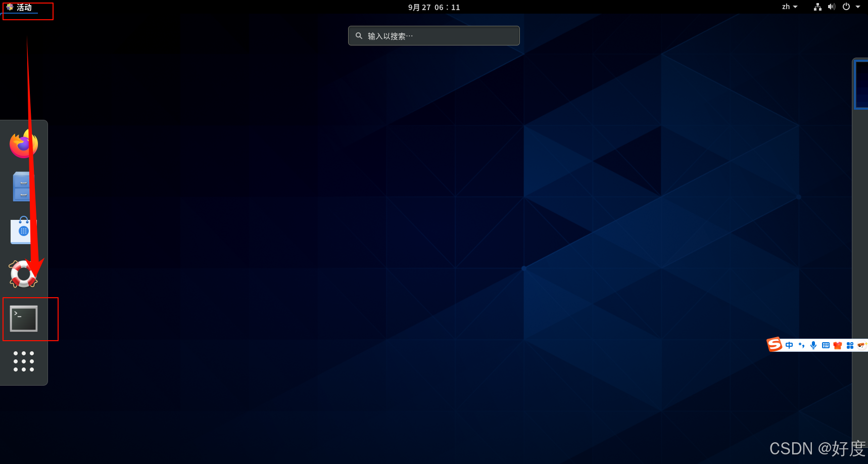This screenshot has height=464, width=868.
Task: Click the Sogou mascot avatar icon
Action: [x=861, y=345]
